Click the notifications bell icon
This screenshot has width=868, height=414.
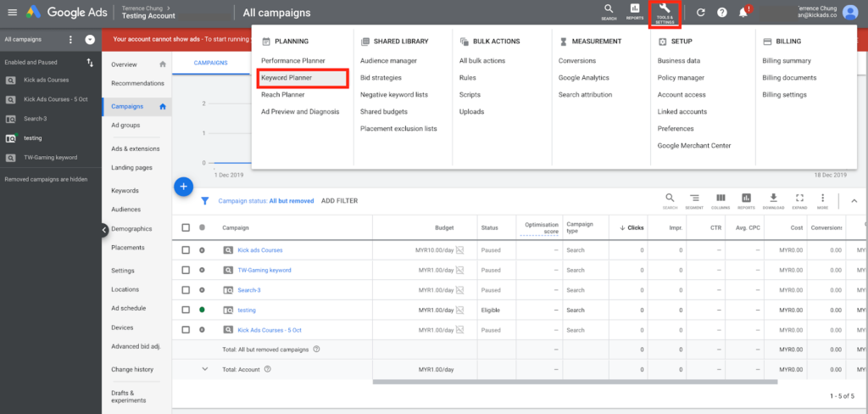point(743,12)
